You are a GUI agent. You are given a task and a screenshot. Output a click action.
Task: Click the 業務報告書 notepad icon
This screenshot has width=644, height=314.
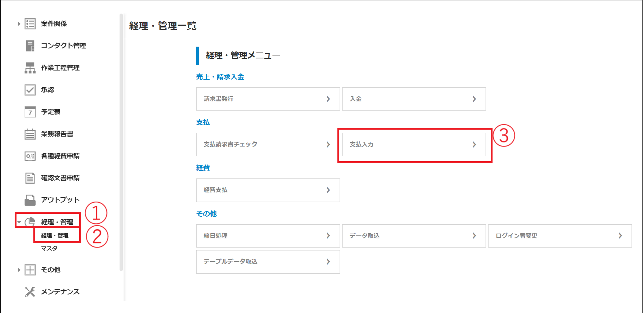30,134
